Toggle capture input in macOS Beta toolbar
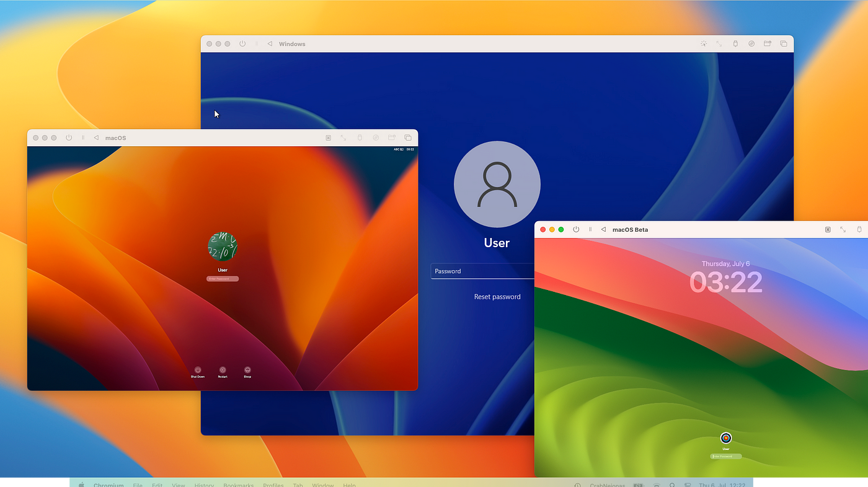This screenshot has width=868, height=487. click(828, 229)
